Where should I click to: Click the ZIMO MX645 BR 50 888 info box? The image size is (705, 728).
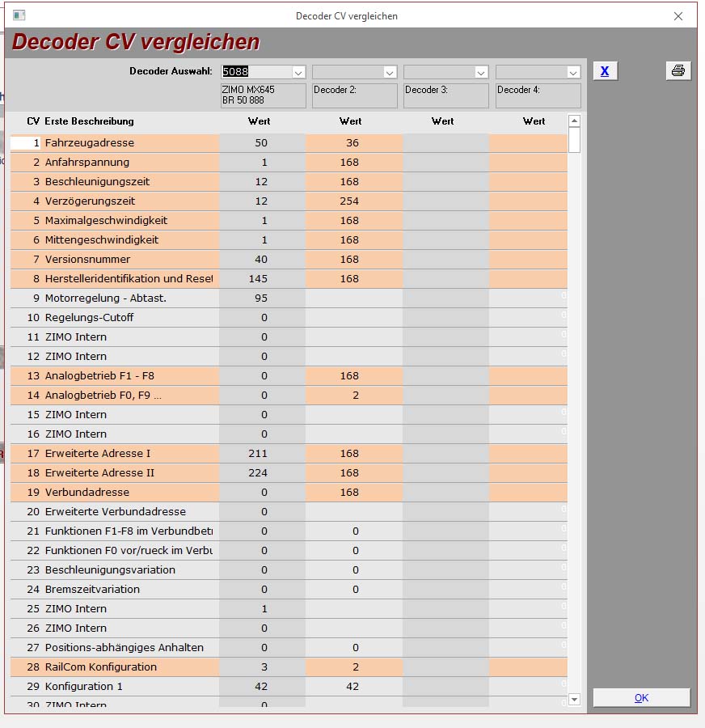pyautogui.click(x=263, y=95)
